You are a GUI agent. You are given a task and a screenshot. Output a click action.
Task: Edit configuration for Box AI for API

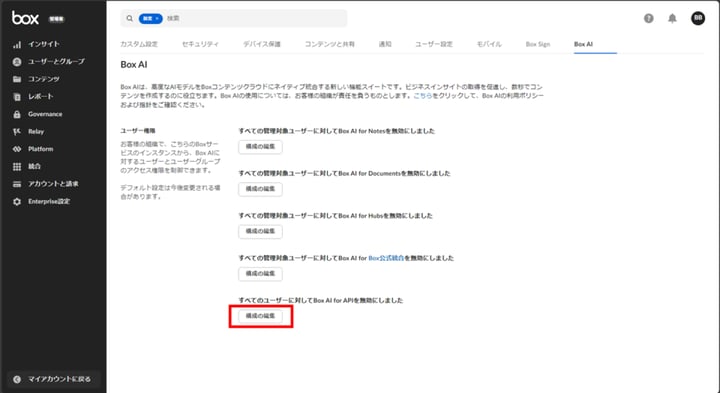(260, 316)
